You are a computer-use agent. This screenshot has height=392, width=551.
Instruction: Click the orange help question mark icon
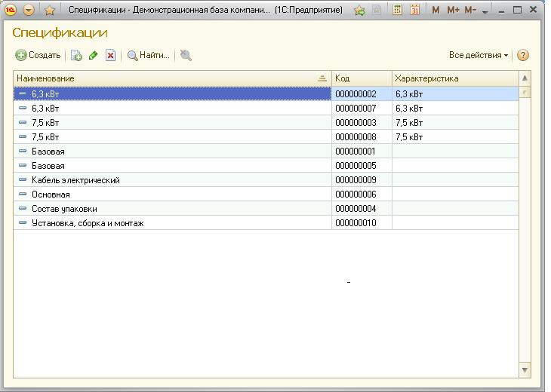(522, 56)
